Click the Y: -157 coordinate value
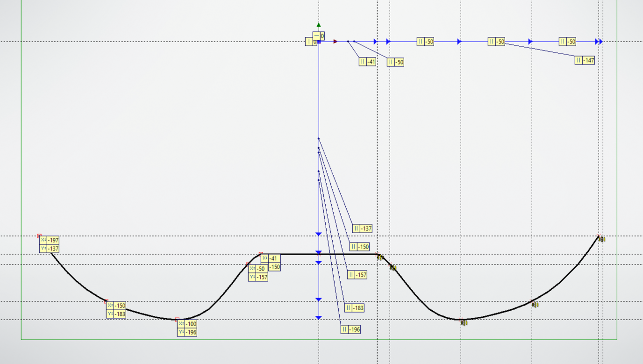Screen dimensions: 643x364 [262, 277]
